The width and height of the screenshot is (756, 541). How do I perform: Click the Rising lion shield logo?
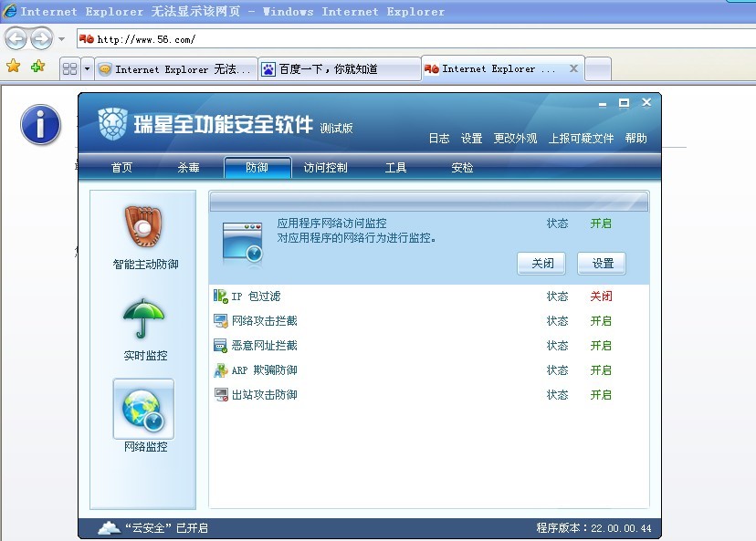(x=112, y=124)
